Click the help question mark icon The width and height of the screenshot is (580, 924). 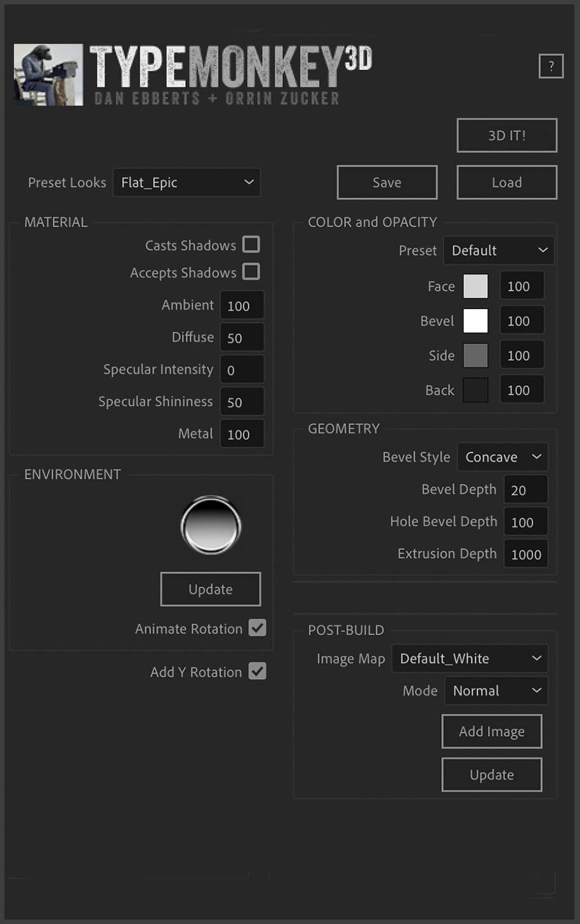point(551,65)
